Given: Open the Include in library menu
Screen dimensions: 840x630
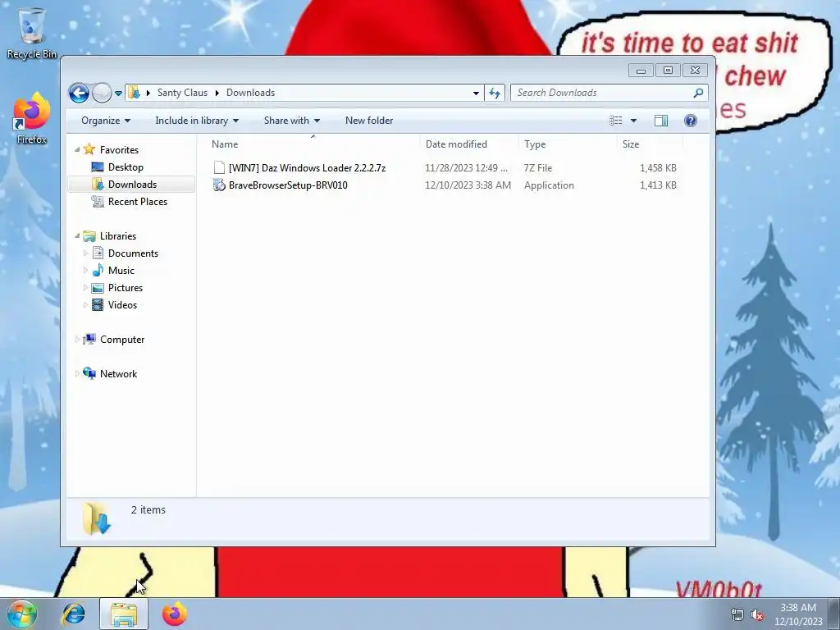Looking at the screenshot, I should point(197,121).
